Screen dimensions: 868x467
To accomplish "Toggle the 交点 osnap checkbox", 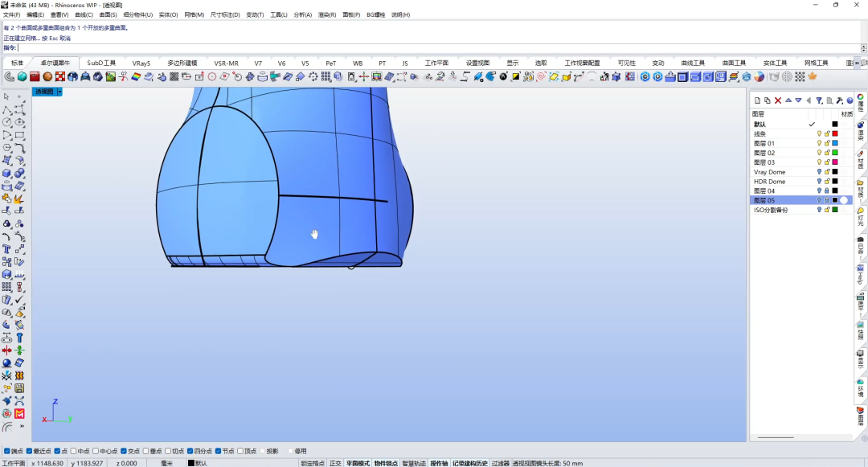I will (x=124, y=451).
